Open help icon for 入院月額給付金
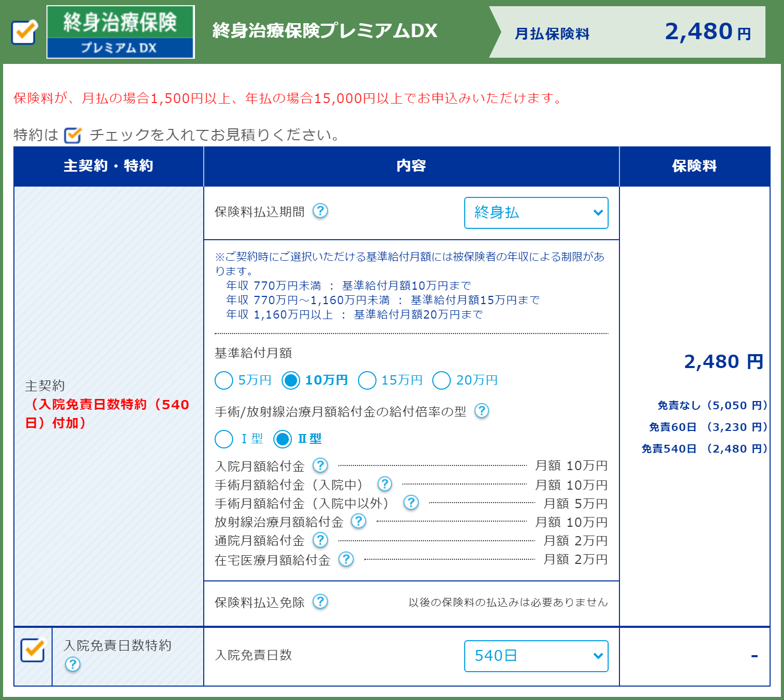 point(320,465)
